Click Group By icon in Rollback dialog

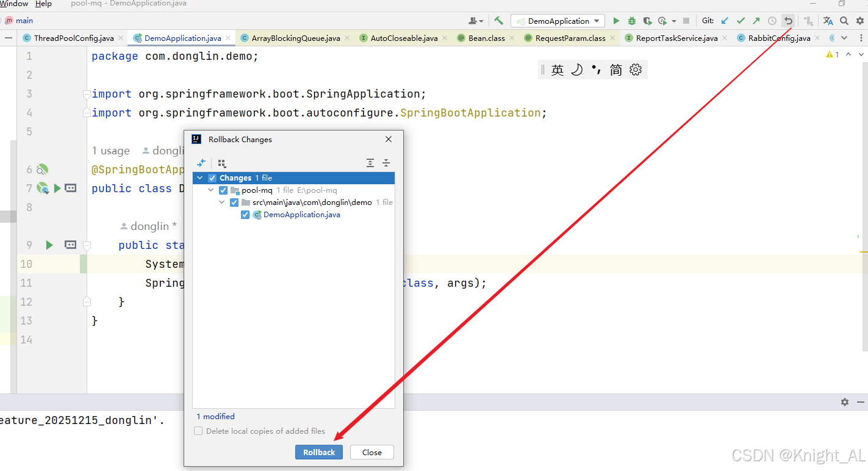tap(222, 163)
